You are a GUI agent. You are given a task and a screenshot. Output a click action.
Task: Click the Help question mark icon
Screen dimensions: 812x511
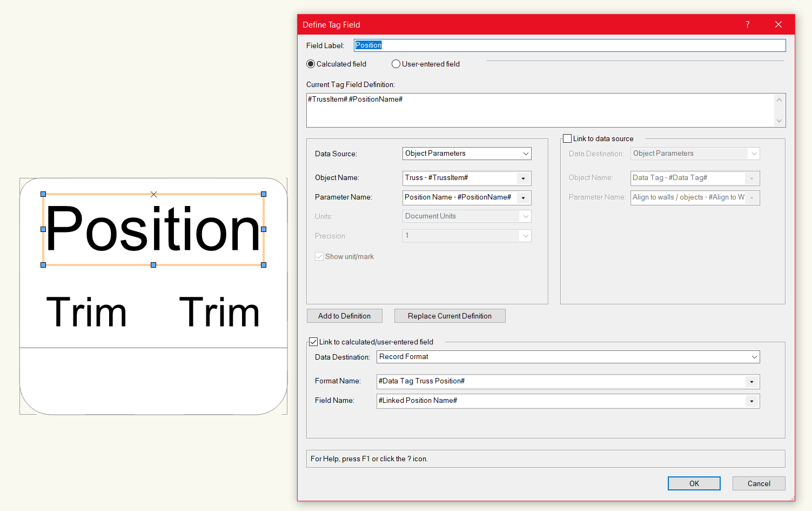(x=747, y=24)
